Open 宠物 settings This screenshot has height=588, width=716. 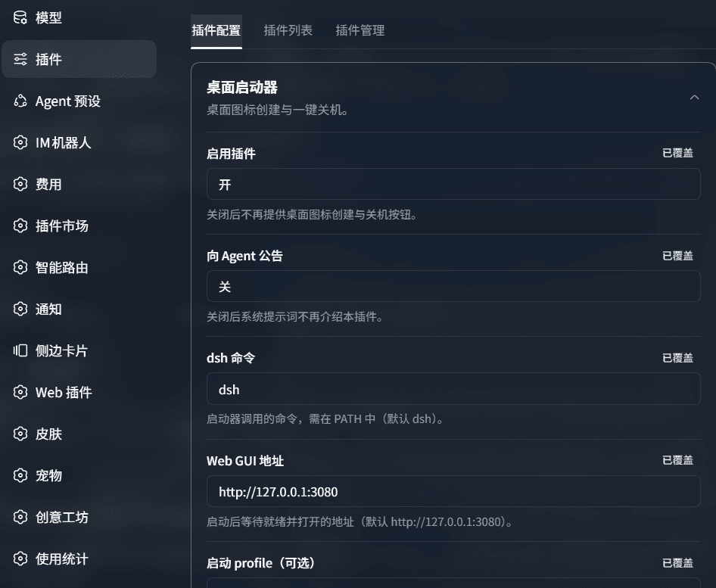coord(79,475)
